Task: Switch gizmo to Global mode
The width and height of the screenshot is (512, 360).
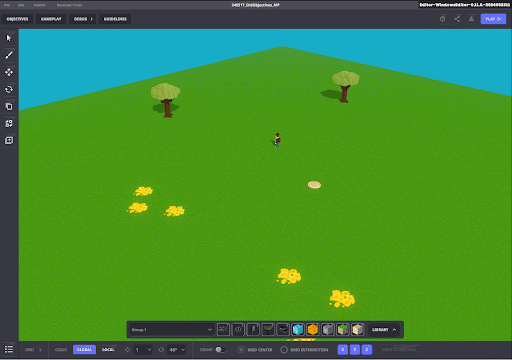Action: (x=84, y=349)
